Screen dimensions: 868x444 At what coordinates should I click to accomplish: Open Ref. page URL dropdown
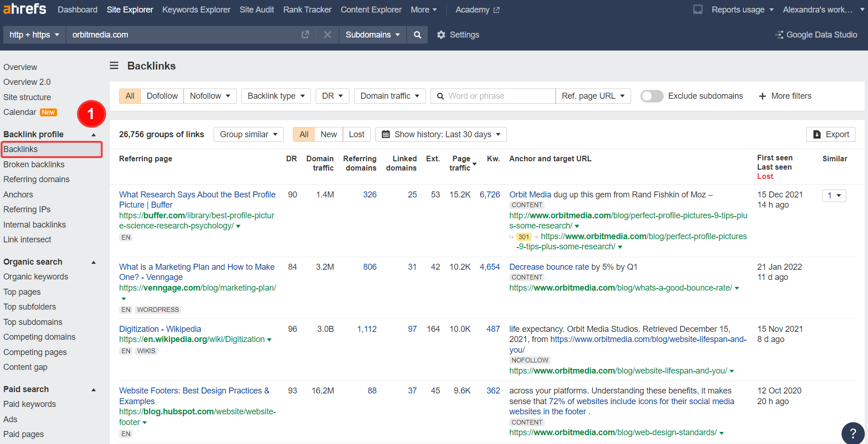point(593,96)
